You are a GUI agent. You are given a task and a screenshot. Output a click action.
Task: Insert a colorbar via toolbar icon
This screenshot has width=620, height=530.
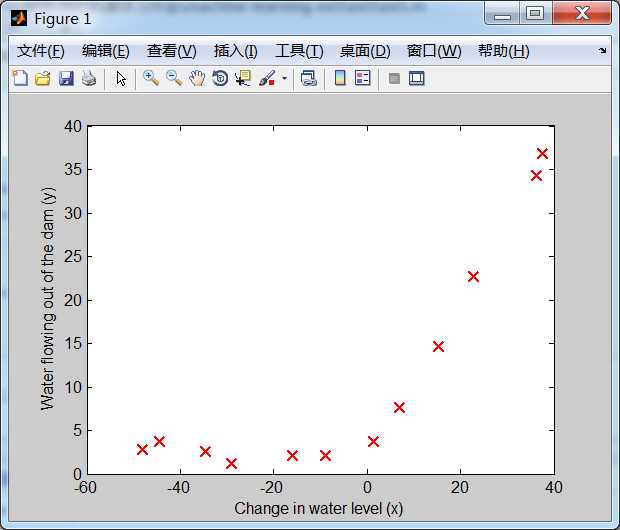(x=340, y=78)
